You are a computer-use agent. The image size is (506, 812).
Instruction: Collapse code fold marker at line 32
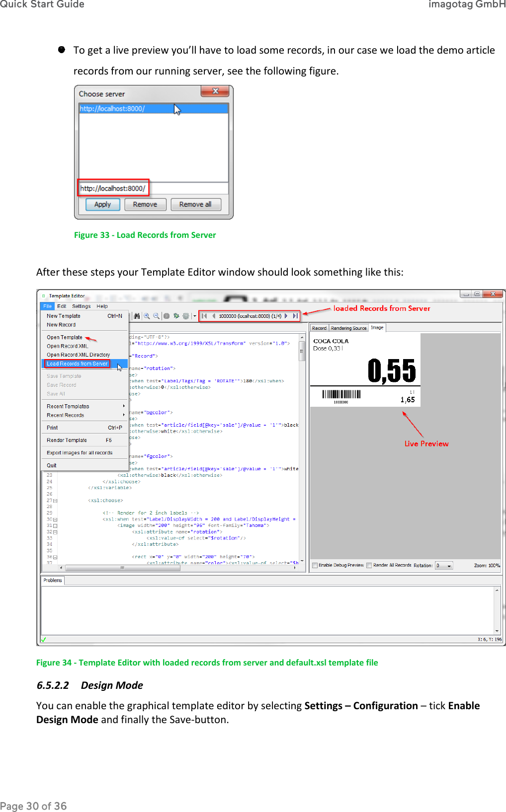tap(55, 532)
